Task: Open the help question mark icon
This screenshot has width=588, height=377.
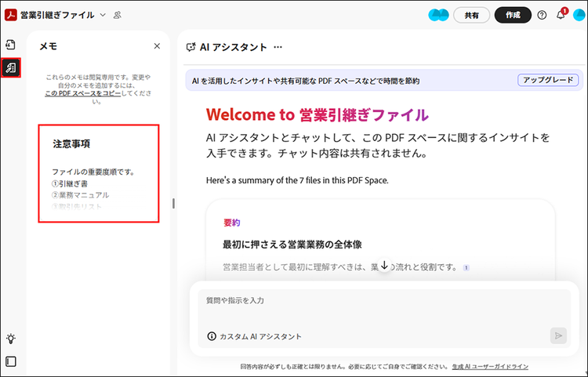Action: (x=542, y=15)
